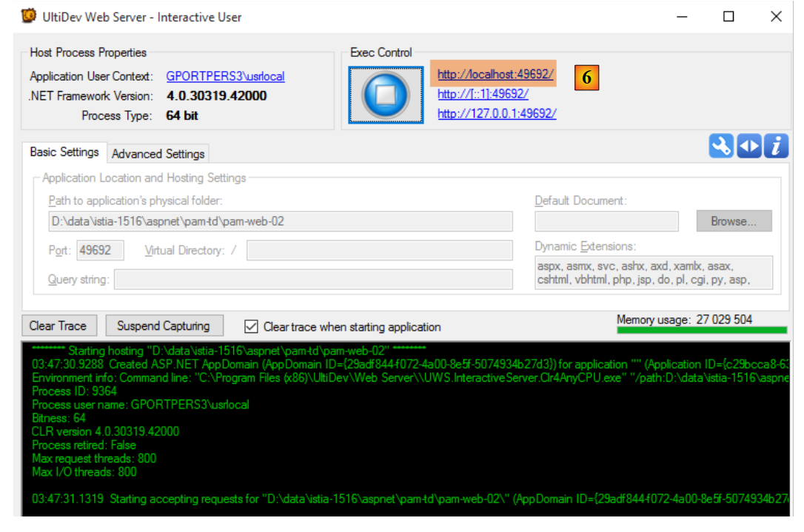Click the UltiDev app icon in title bar

(x=29, y=16)
